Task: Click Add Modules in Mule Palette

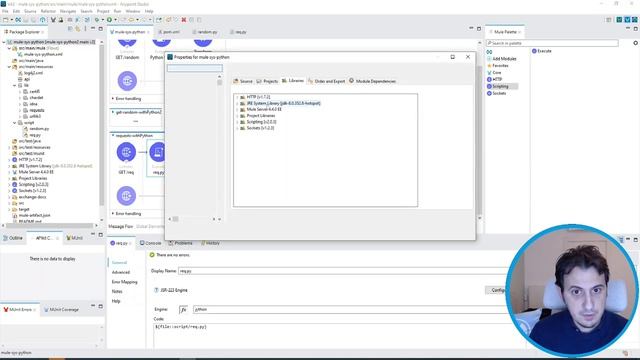Action: 504,59
